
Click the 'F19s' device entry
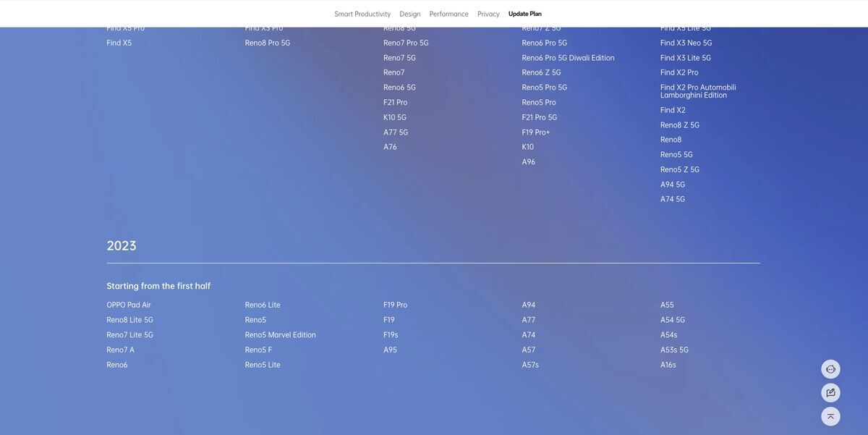[x=391, y=335]
